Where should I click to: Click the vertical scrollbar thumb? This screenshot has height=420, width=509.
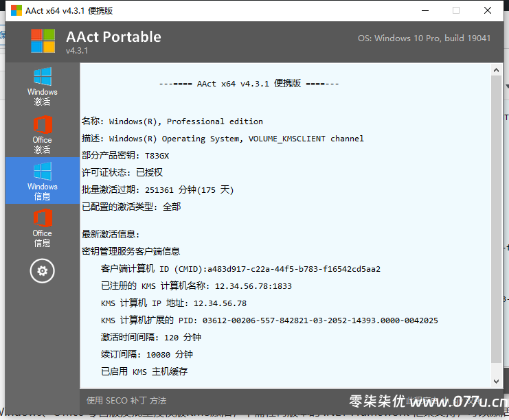[496, 219]
